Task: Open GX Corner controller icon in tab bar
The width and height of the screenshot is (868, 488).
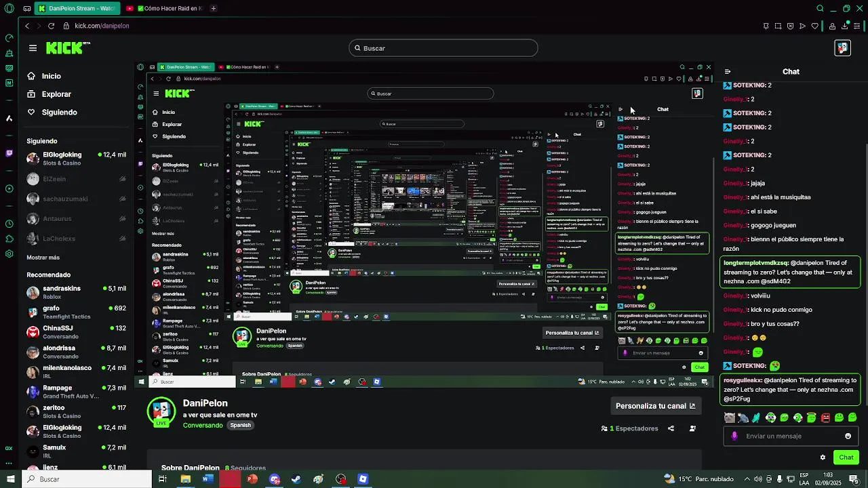Action: point(26,9)
